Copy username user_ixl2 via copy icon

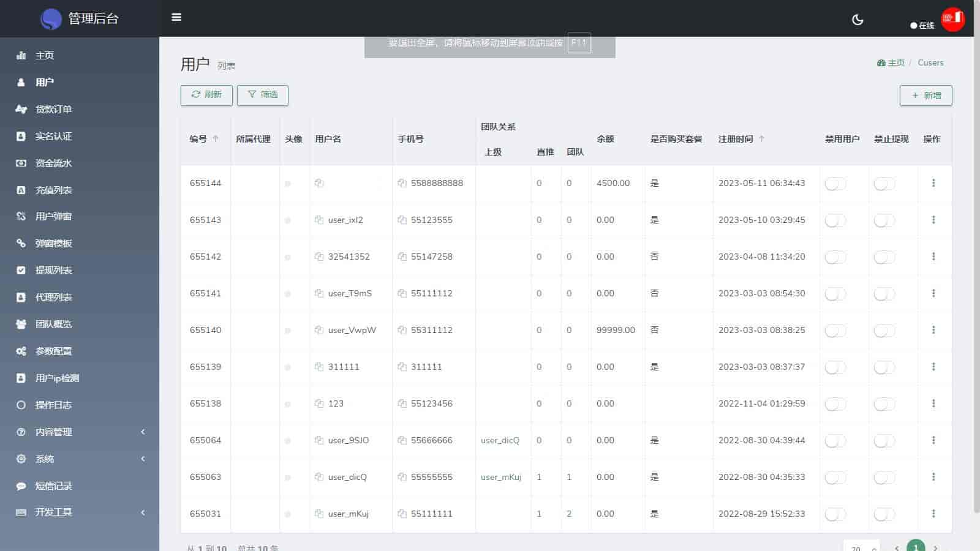(x=319, y=220)
